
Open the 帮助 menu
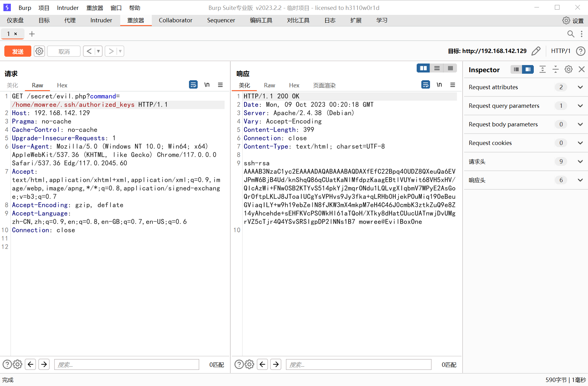pos(134,8)
